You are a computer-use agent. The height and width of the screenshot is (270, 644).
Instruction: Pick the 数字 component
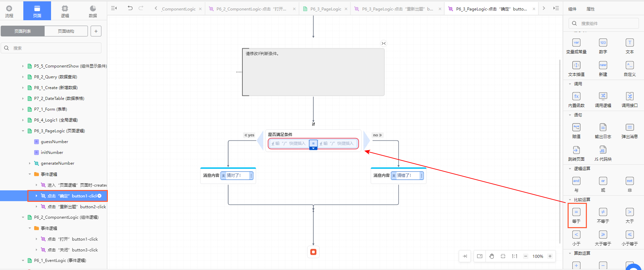pos(603,46)
